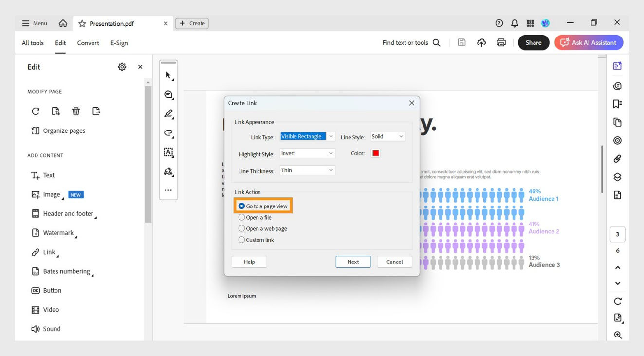Image resolution: width=644 pixels, height=356 pixels.
Task: Open the file Attachments panel
Action: coord(617,158)
